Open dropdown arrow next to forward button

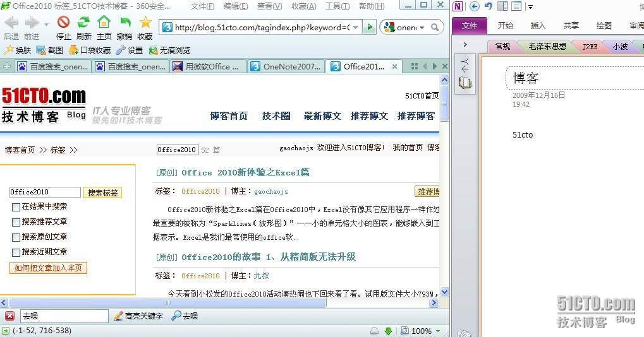(46, 25)
